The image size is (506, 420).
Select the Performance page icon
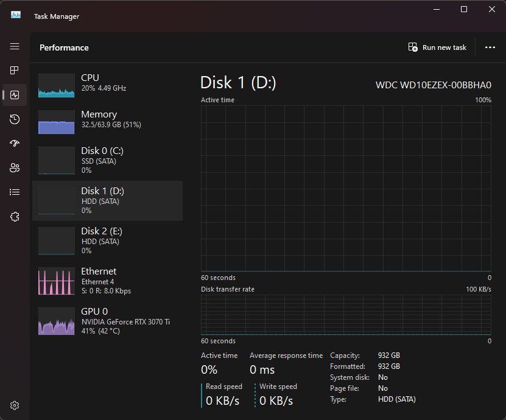coord(15,95)
